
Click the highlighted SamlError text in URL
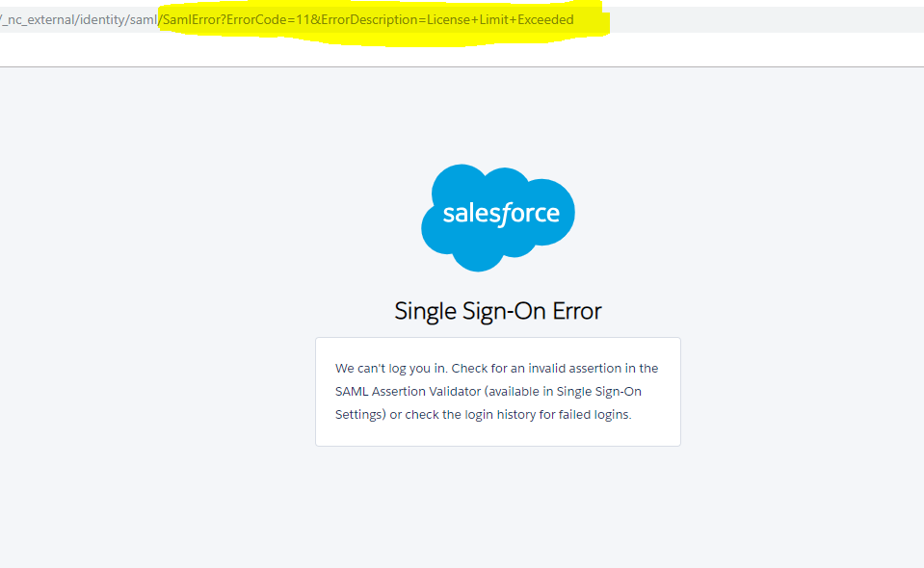191,20
